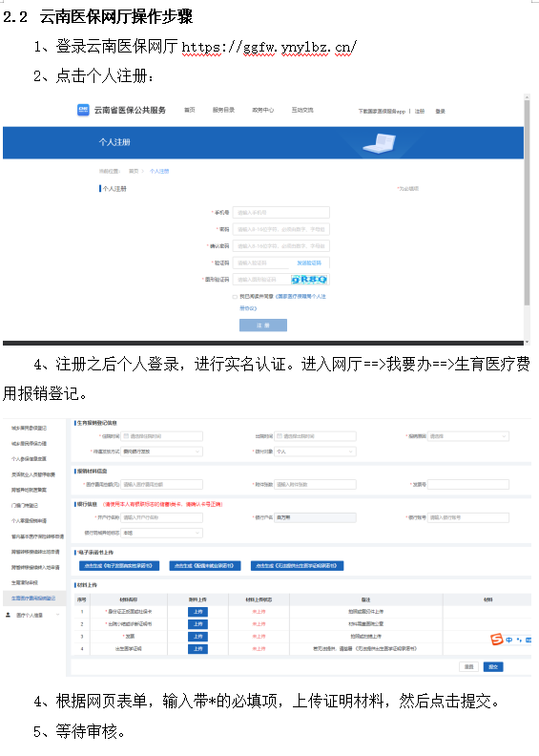Click the laptop illustration in the blue banner
Image resolution: width=539 pixels, height=756 pixels.
coord(380,143)
